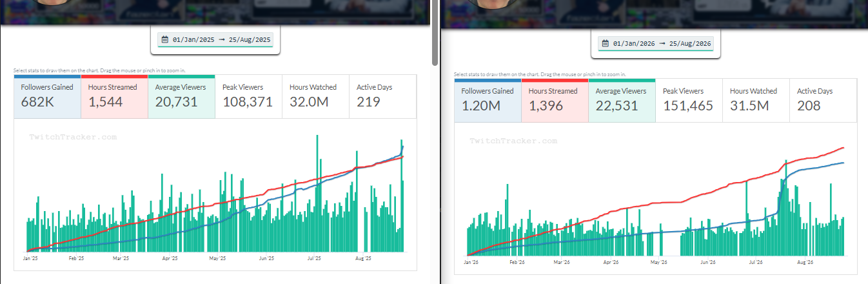
Task: Click the 2025 window's vertical scrollbar thumb
Action: pyautogui.click(x=435, y=32)
